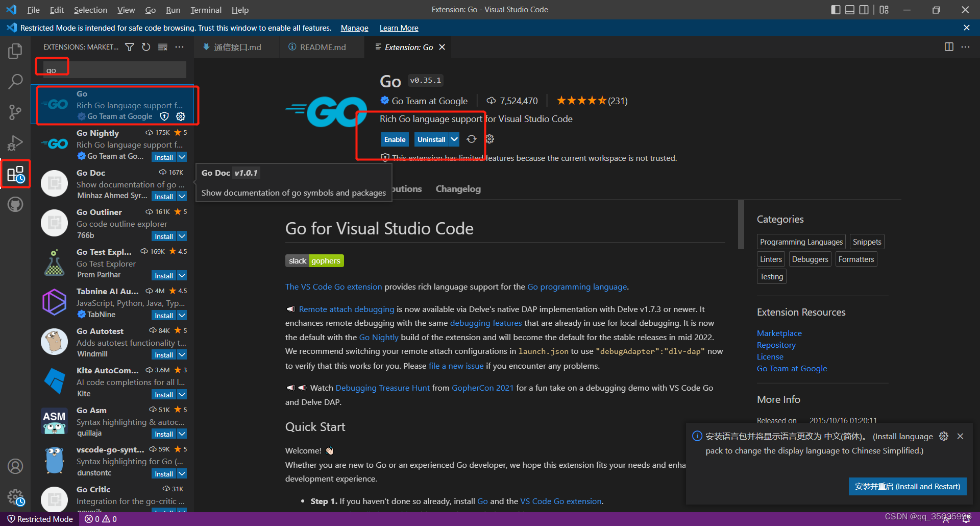Image resolution: width=980 pixels, height=526 pixels.
Task: Expand Install dropdown for Go Test Explorer
Action: click(182, 276)
